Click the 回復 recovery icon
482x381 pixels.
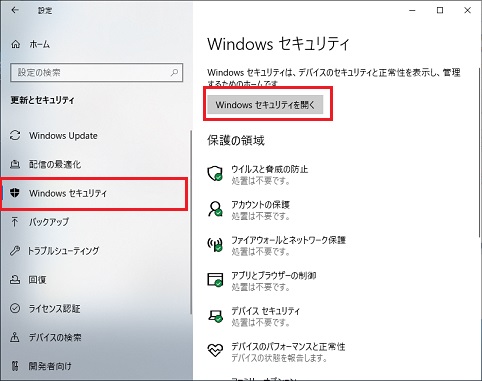15,279
